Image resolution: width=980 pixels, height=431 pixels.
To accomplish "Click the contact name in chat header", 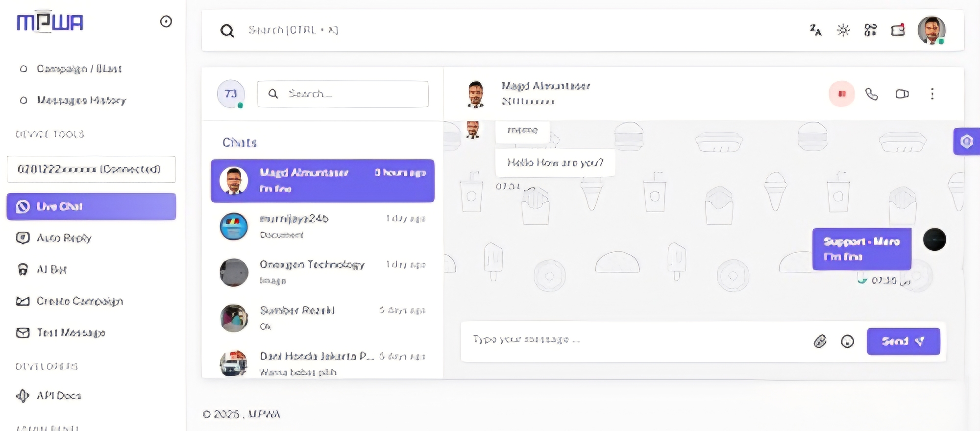I will coord(546,86).
